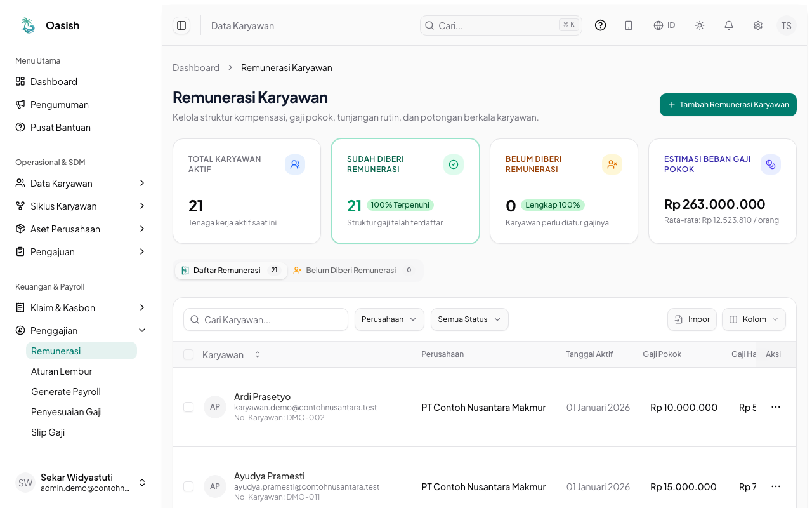Open actions menu for Ayudya Pramesti
812x508 pixels.
point(776,486)
